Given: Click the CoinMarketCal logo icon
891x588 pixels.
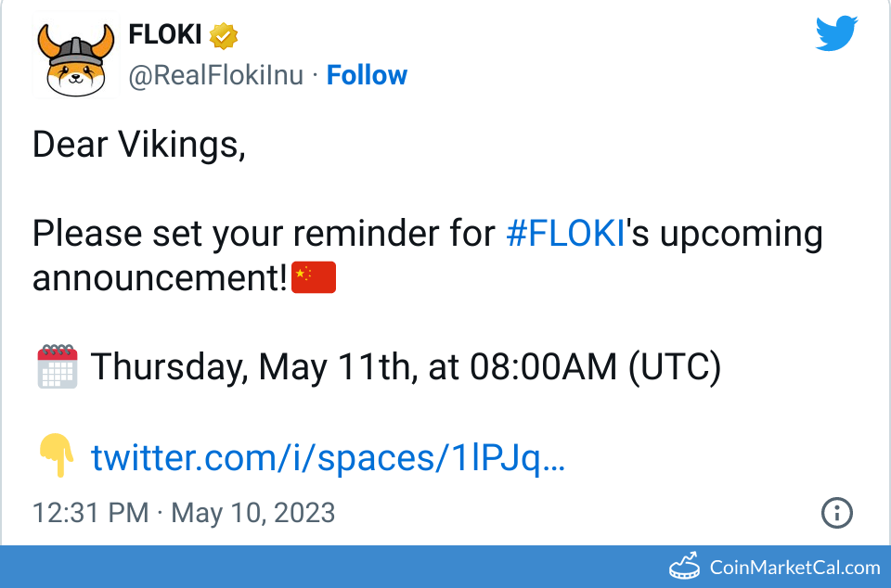Looking at the screenshot, I should pos(685,566).
